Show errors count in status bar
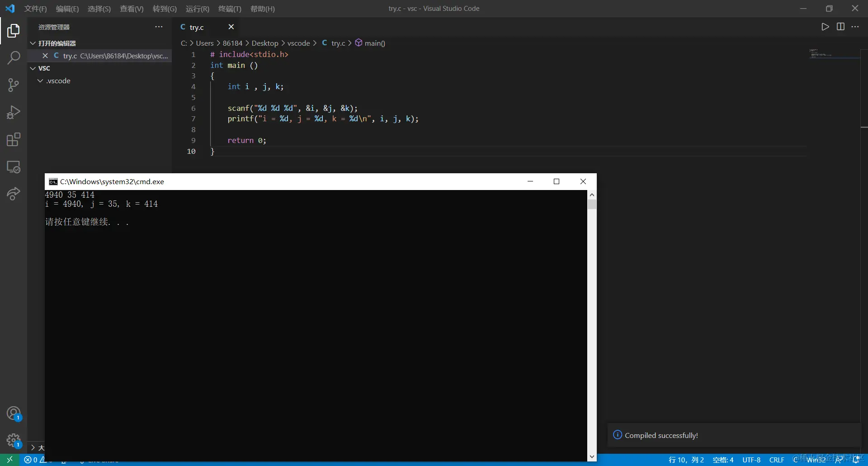 (31, 460)
